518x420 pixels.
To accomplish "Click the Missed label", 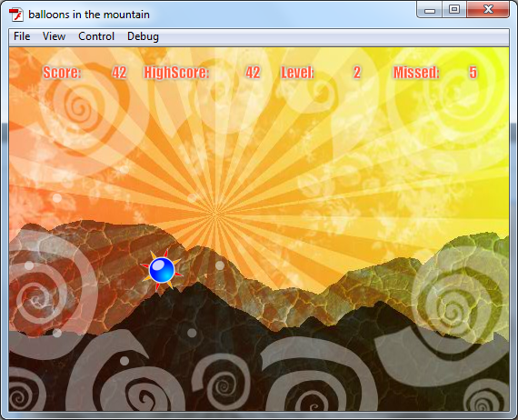I will click(416, 73).
